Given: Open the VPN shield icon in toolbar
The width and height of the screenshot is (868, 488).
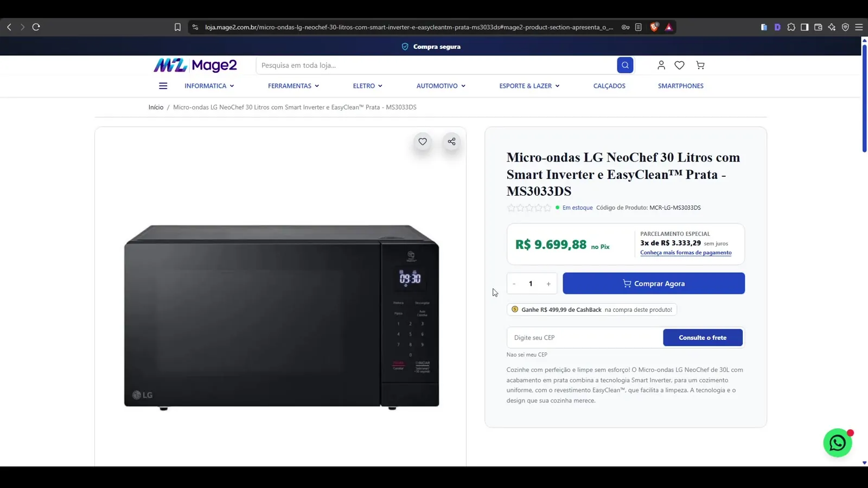Looking at the screenshot, I should tap(845, 27).
